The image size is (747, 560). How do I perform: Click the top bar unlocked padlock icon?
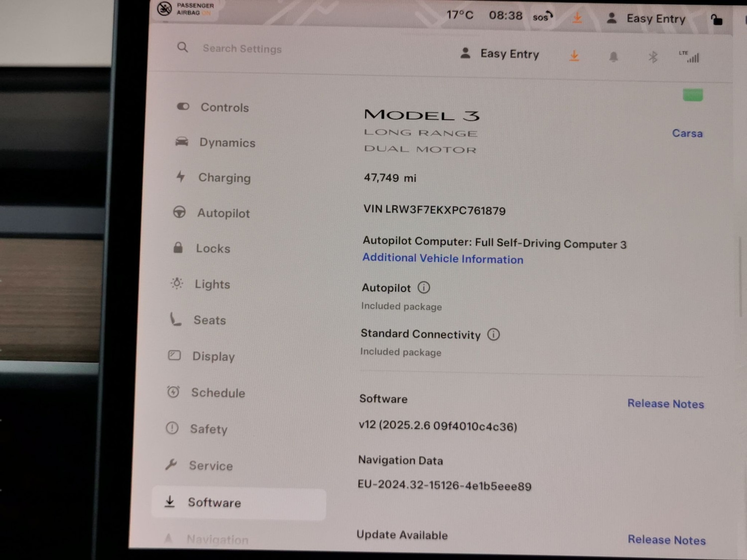point(717,19)
